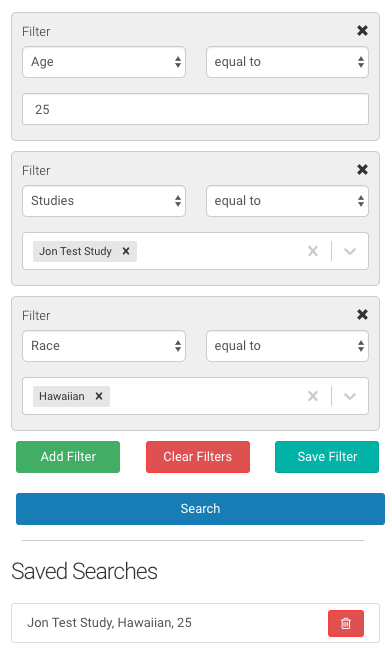Remove the Race filter with X icon
This screenshot has width=390, height=656.
362,315
